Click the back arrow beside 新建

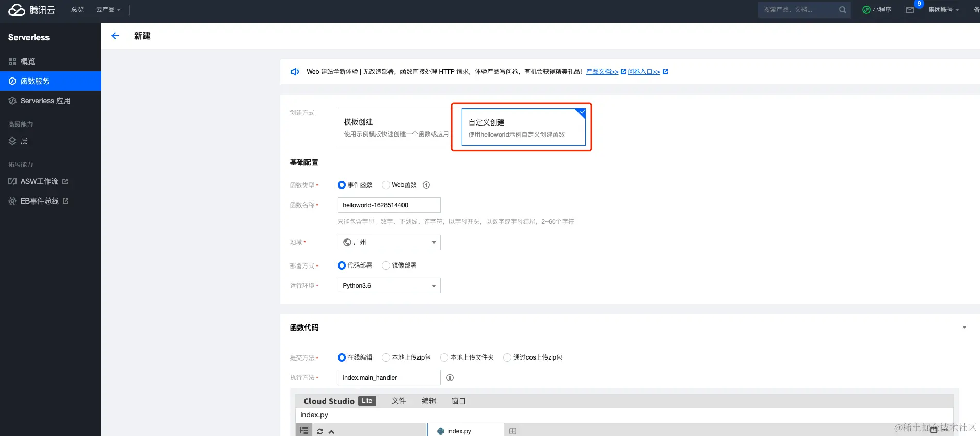coord(115,36)
